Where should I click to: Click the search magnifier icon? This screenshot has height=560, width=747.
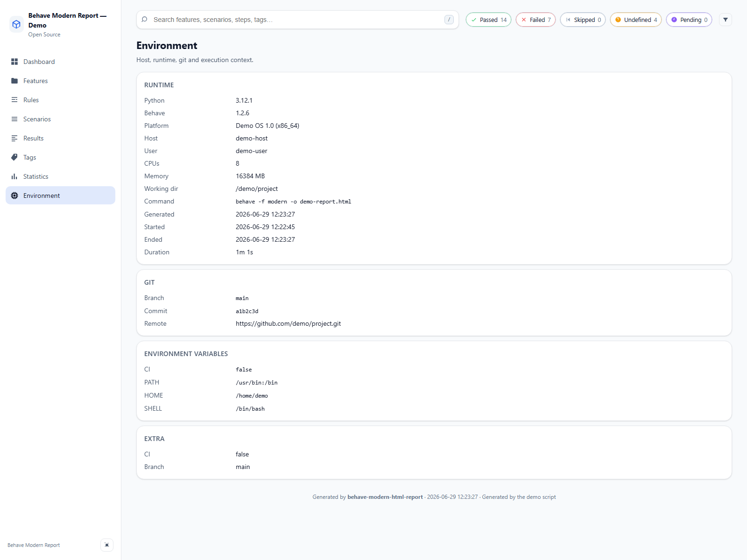(x=145, y=20)
